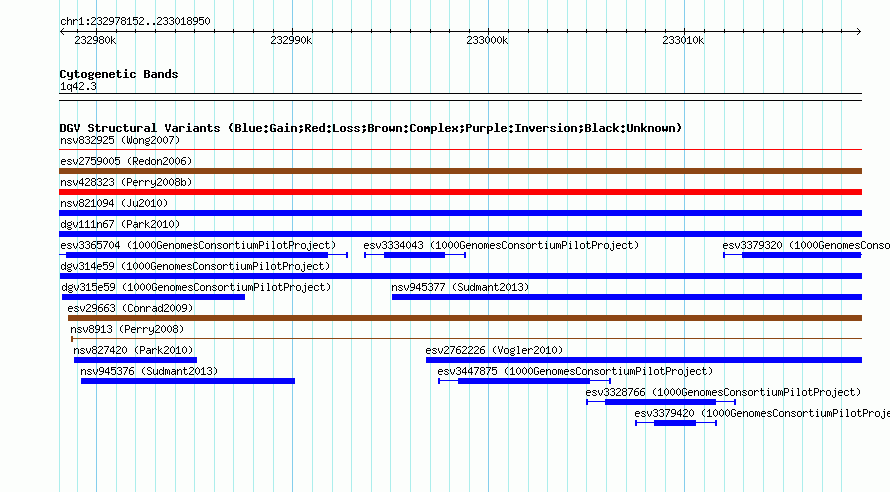The height and width of the screenshot is (492, 890).
Task: Click the DGV Structural Variants track title
Action: (371, 128)
